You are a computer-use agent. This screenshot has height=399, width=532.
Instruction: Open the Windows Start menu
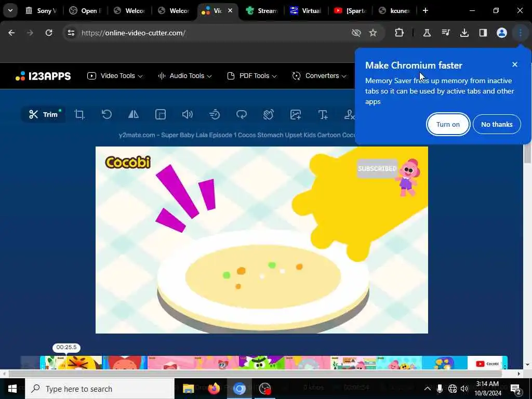pos(12,389)
